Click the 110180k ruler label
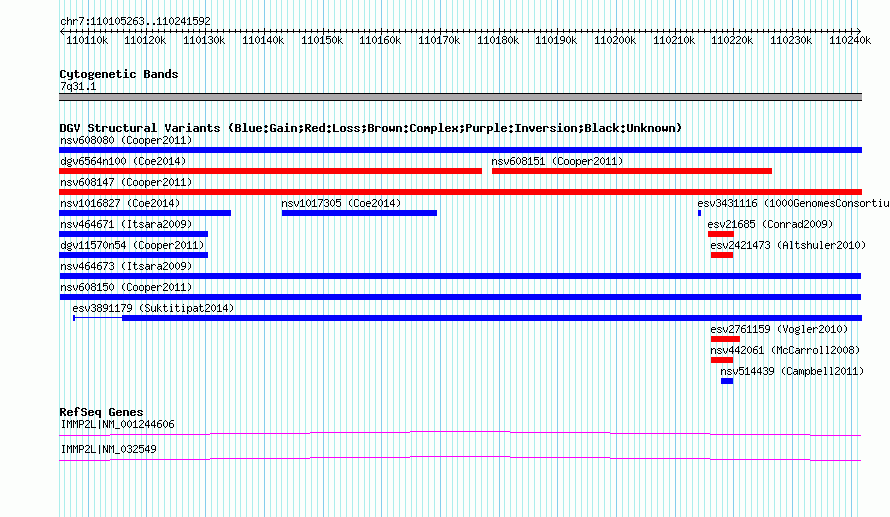 pos(498,40)
